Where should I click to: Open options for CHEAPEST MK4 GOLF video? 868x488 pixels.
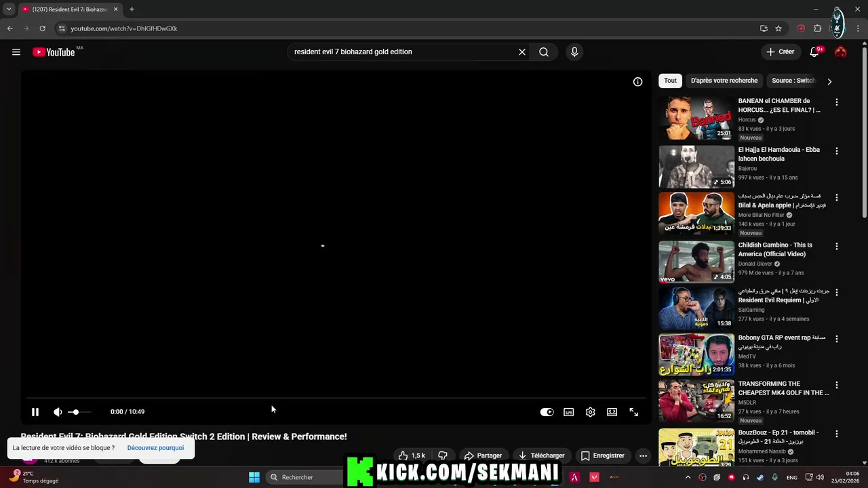pos(836,385)
